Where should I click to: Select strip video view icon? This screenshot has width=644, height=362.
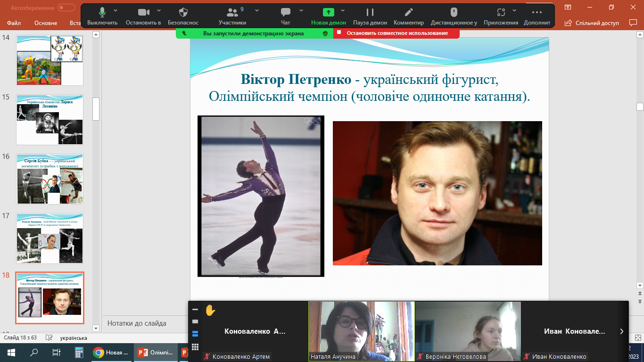[195, 334]
